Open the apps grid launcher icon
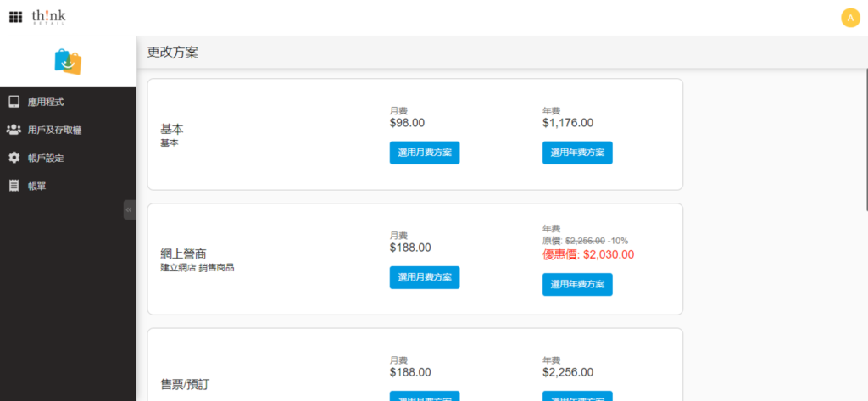 tap(15, 17)
